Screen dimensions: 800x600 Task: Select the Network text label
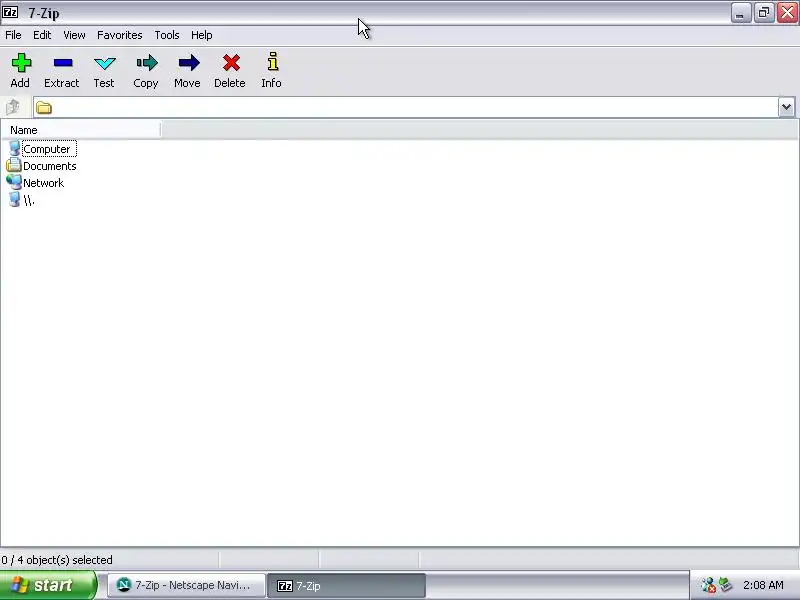[x=43, y=183]
